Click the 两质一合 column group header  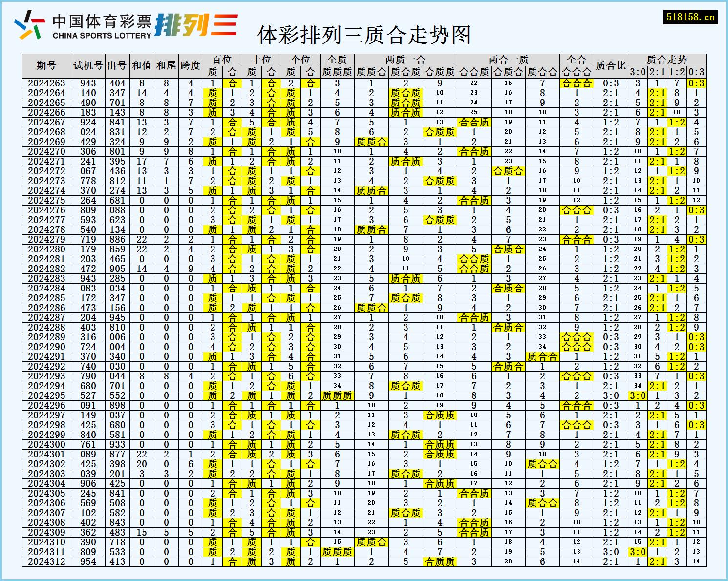click(406, 60)
